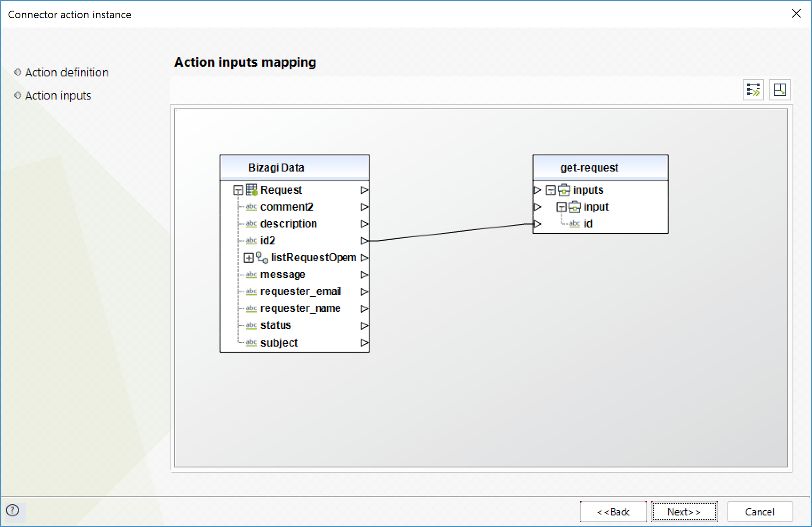This screenshot has width=812, height=527.
Task: Select the status attribute
Action: [x=275, y=325]
